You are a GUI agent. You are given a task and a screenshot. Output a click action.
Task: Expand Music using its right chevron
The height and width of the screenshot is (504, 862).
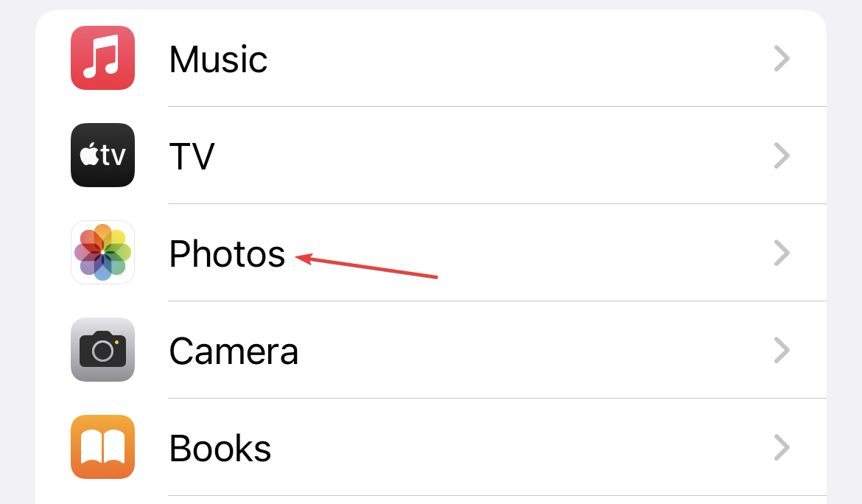tap(782, 58)
